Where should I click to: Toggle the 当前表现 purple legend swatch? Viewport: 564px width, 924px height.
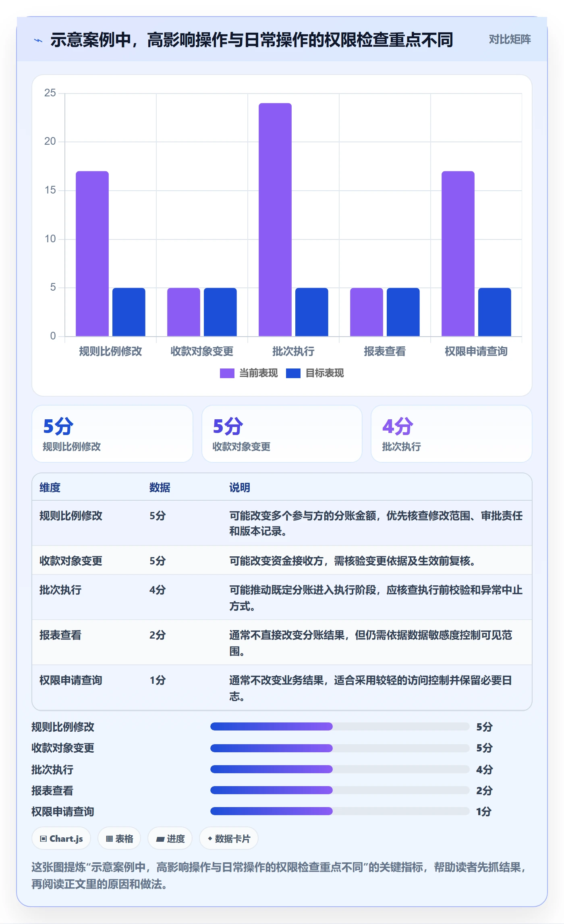tap(227, 373)
